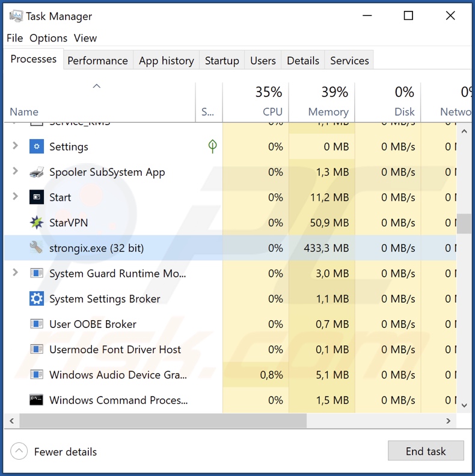Open the File menu
The image size is (475, 476).
14,39
